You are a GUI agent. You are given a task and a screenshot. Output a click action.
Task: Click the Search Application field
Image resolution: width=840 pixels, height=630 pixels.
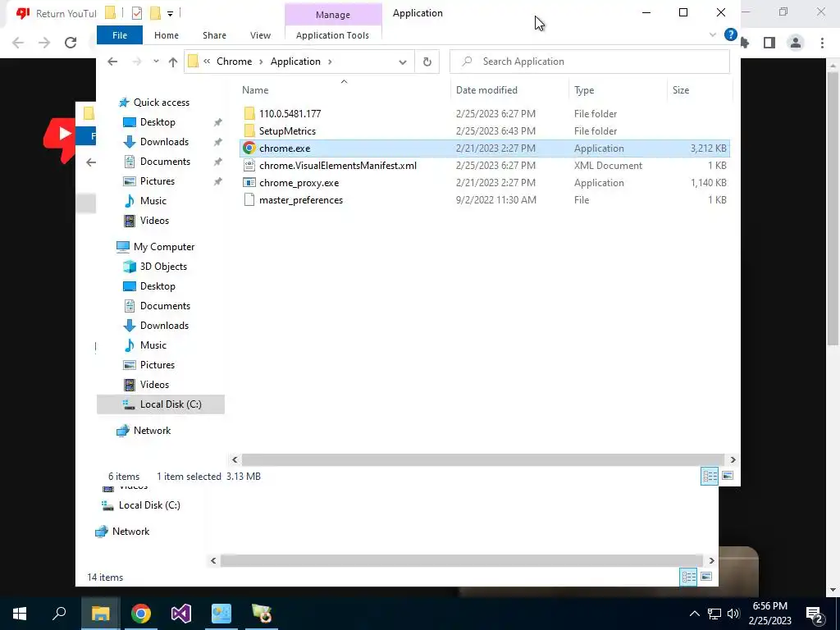tap(589, 62)
